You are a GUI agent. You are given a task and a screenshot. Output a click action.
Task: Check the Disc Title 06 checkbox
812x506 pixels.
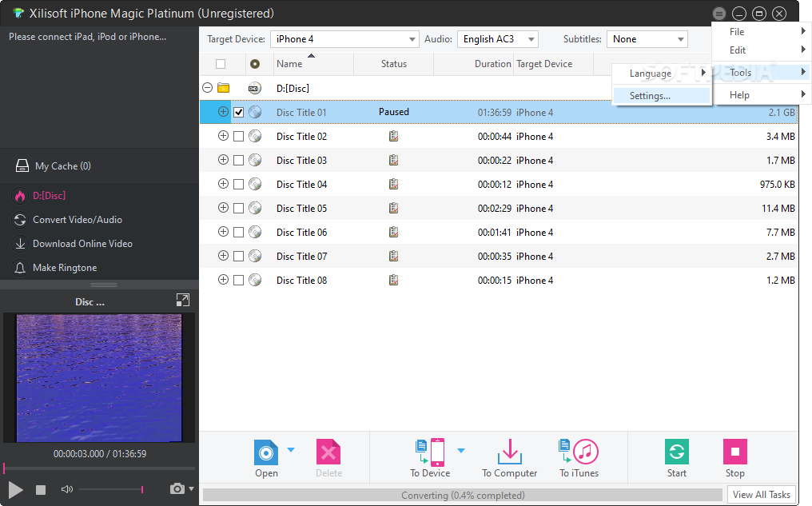click(x=238, y=232)
